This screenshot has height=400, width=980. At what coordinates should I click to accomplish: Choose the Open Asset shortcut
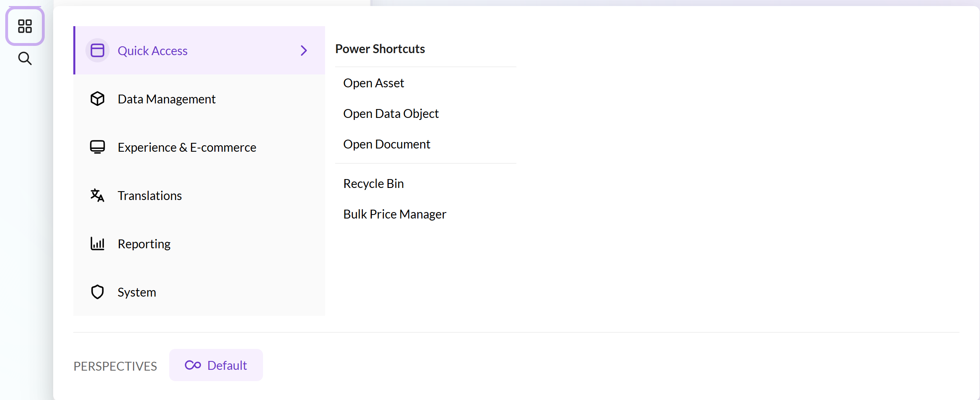(x=373, y=83)
